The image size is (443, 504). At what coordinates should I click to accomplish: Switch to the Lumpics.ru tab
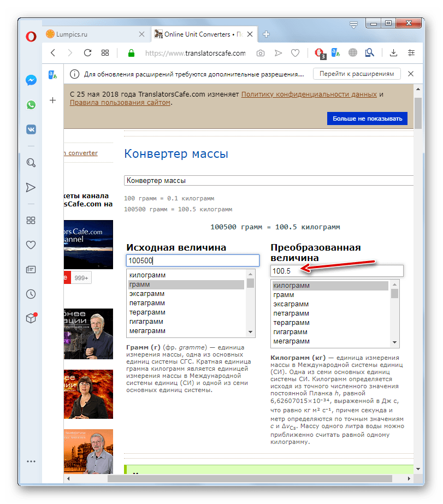point(94,34)
